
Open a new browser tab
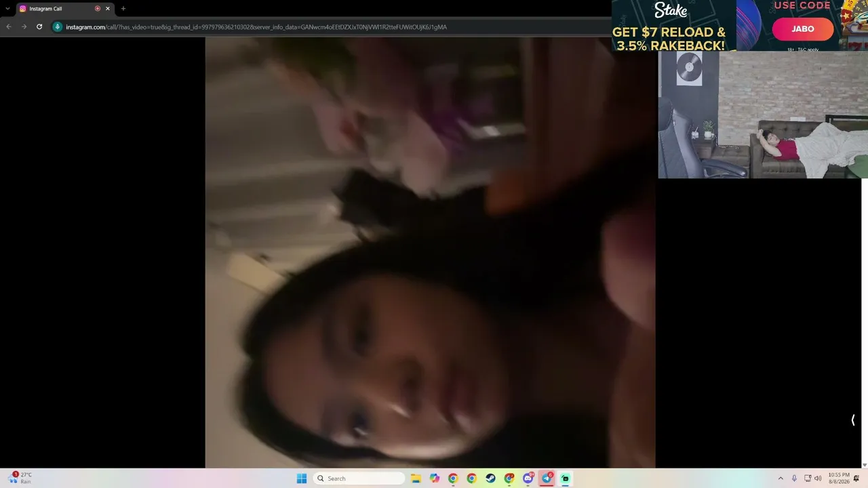coord(123,9)
